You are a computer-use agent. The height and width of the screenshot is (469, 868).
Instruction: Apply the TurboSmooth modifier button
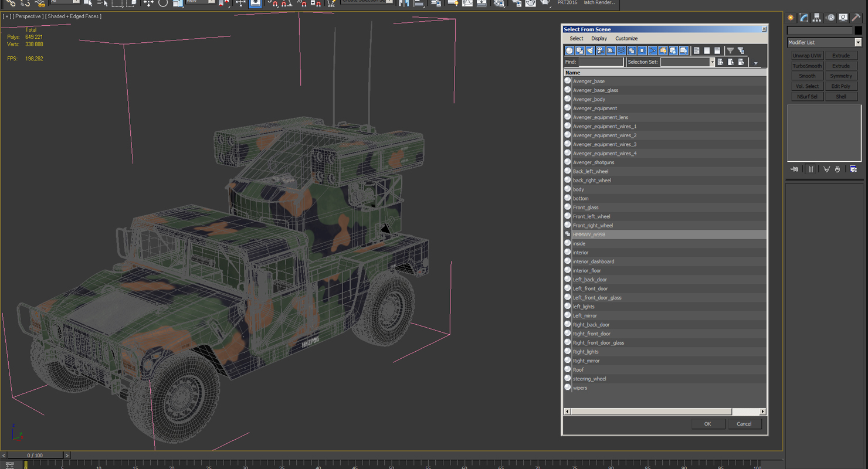(x=807, y=66)
